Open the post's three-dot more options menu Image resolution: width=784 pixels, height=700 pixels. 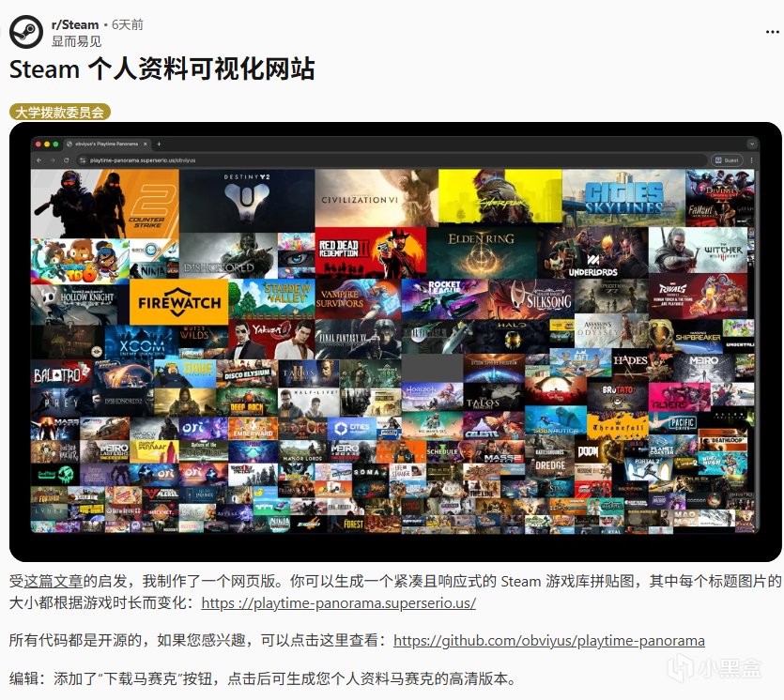coord(772,32)
